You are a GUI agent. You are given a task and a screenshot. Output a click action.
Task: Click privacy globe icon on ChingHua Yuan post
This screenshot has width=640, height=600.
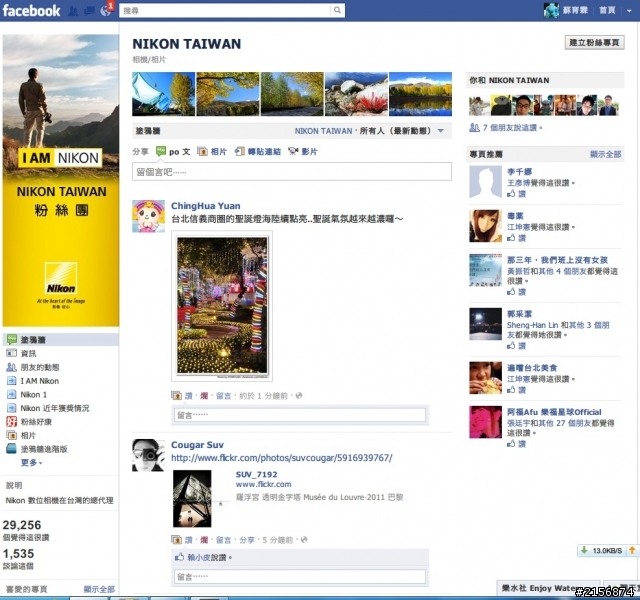pos(299,396)
